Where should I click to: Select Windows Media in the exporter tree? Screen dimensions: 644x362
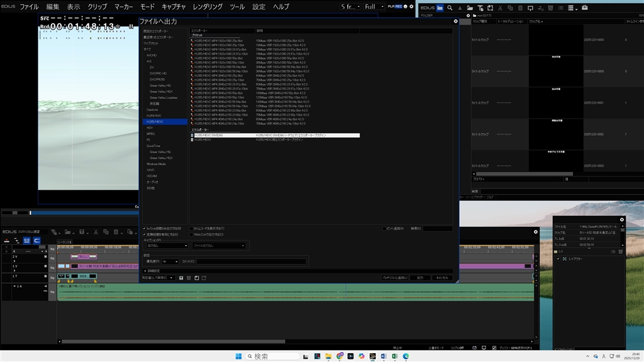[x=156, y=163]
